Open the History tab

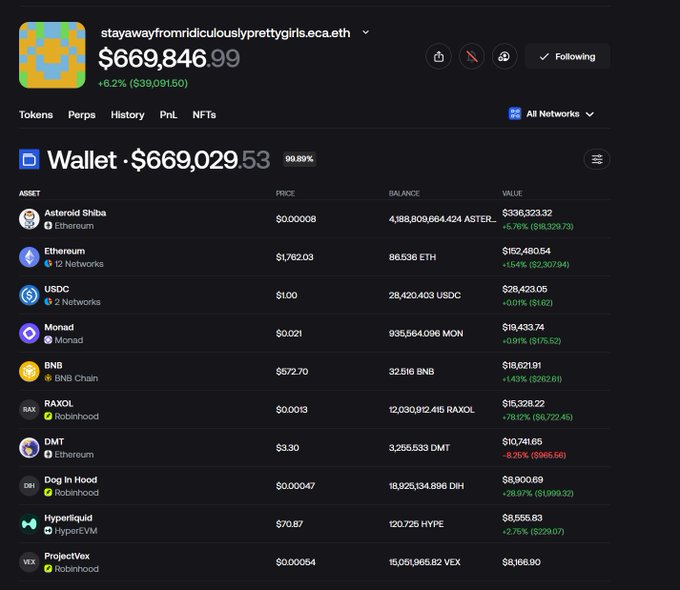click(128, 115)
